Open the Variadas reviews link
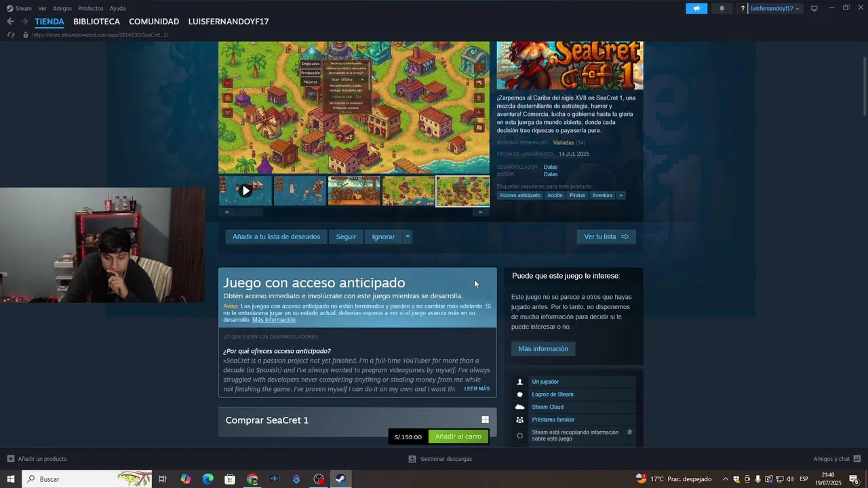 coord(564,143)
